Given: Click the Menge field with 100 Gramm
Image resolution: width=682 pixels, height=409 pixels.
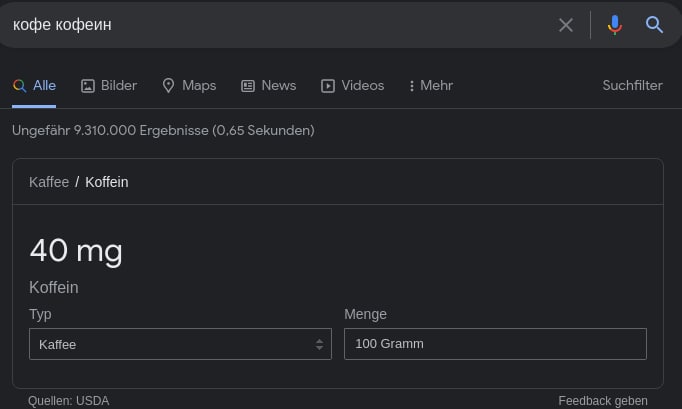Looking at the screenshot, I should click(x=495, y=344).
